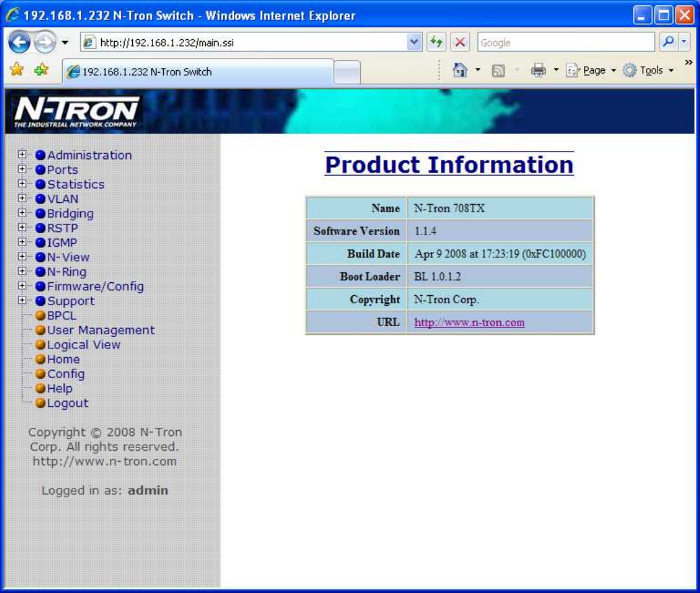The image size is (700, 593).
Task: Click the RSS feeds icon
Action: (498, 71)
